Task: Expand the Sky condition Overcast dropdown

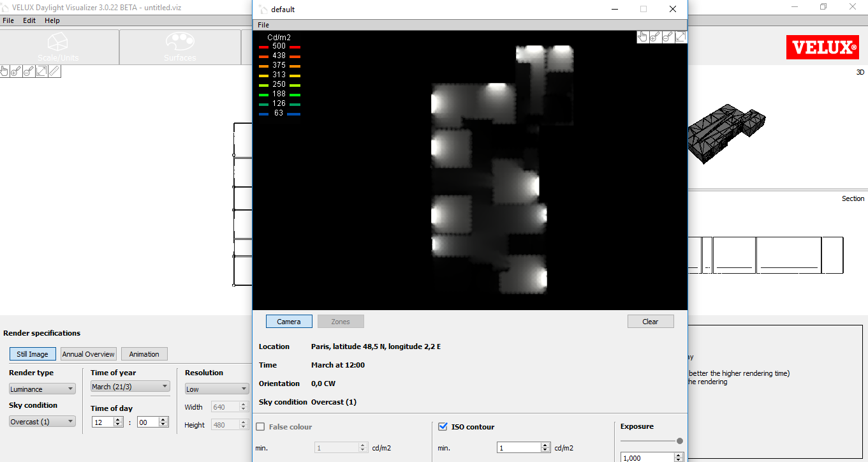Action: [42, 422]
